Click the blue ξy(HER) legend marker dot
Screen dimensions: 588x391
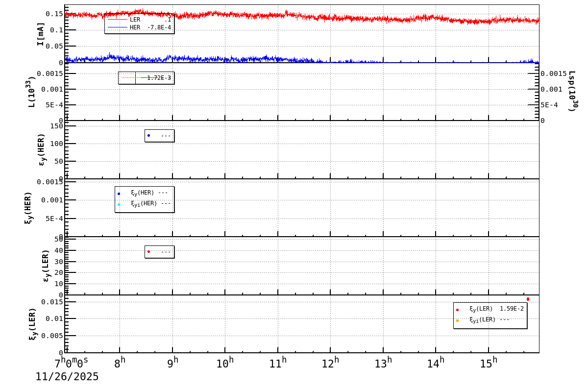(x=119, y=194)
